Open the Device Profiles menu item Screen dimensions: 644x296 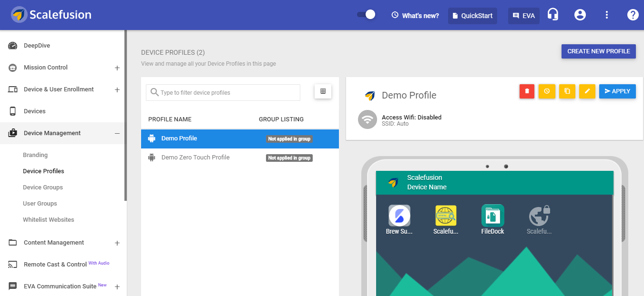42,171
